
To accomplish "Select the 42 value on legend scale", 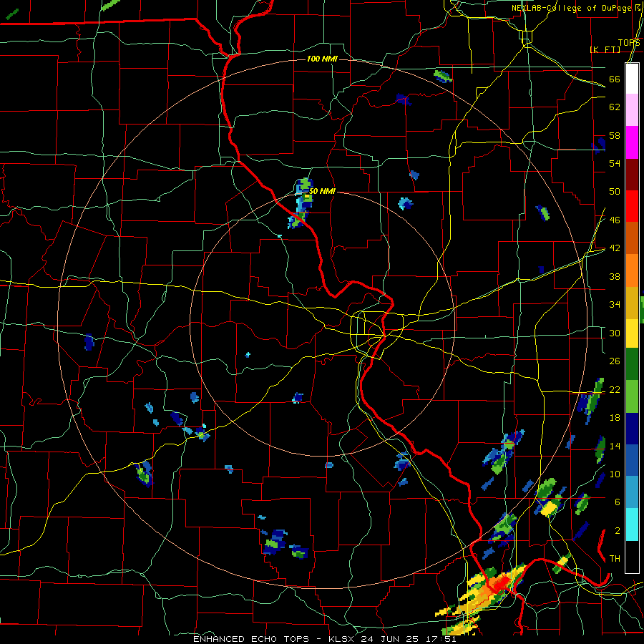I will [x=615, y=248].
